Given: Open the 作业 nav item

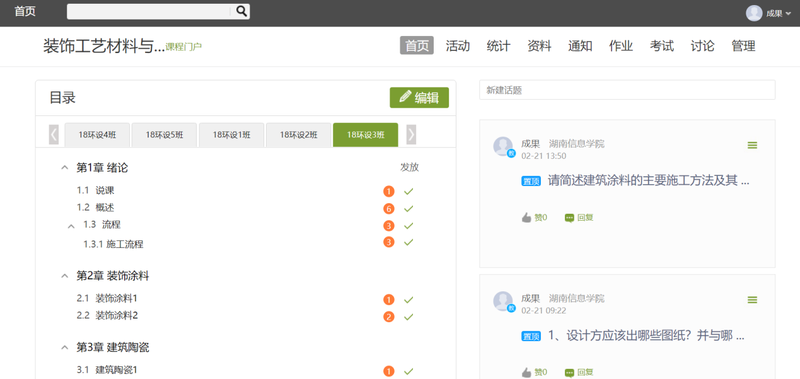Looking at the screenshot, I should click(621, 45).
